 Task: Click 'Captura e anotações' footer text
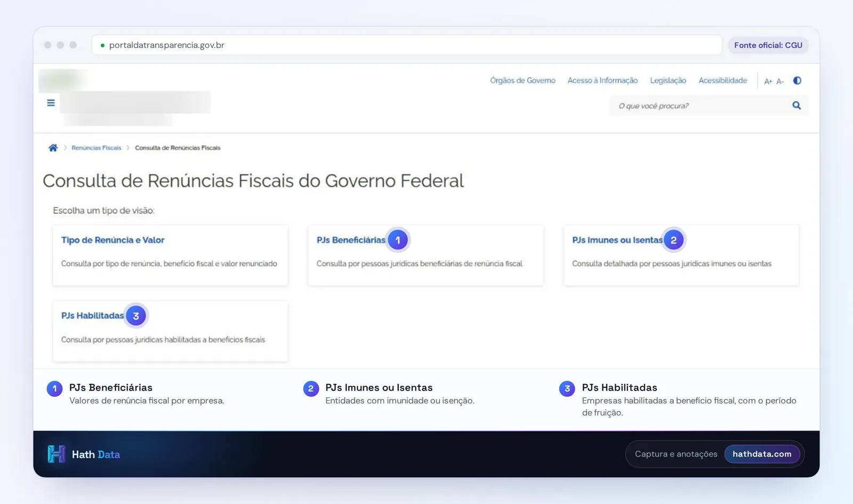point(676,454)
